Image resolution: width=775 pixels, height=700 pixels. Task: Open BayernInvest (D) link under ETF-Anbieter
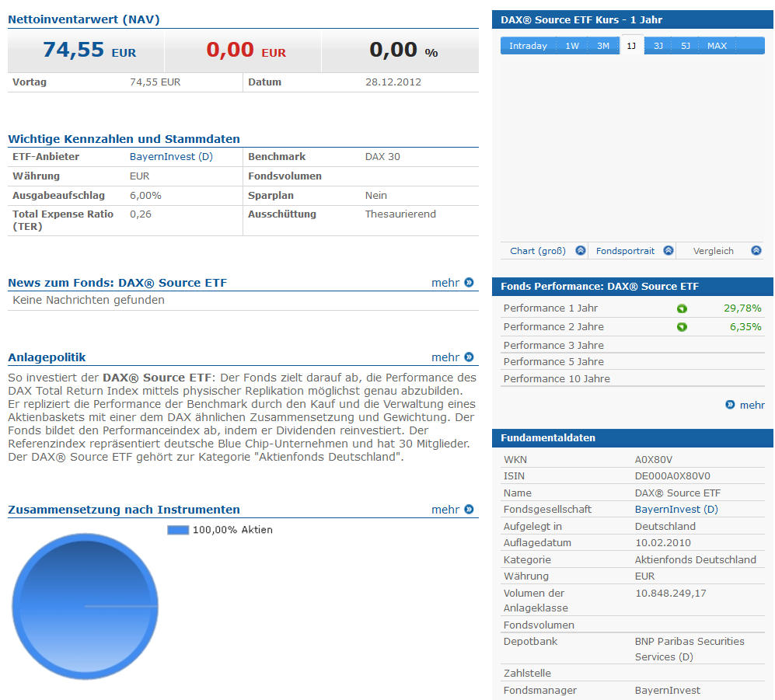point(171,157)
